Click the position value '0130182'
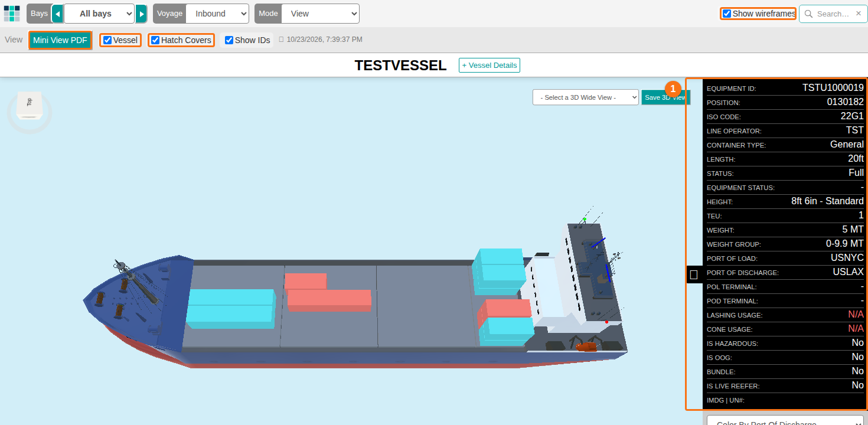 click(x=846, y=102)
